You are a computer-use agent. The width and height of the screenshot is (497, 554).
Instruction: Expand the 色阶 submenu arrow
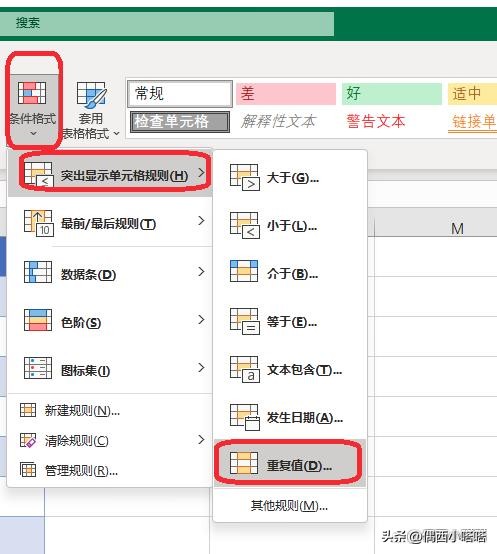click(201, 320)
